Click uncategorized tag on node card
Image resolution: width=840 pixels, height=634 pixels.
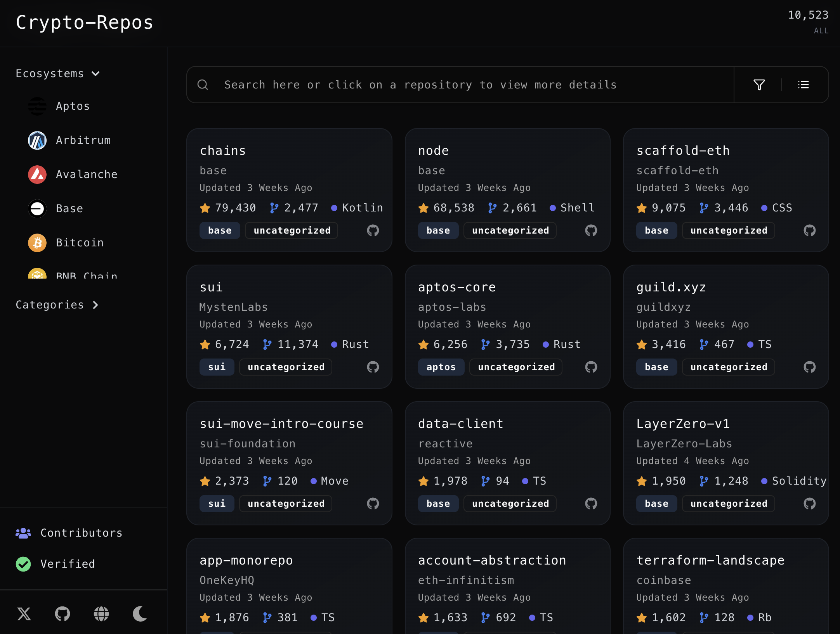pyautogui.click(x=510, y=230)
